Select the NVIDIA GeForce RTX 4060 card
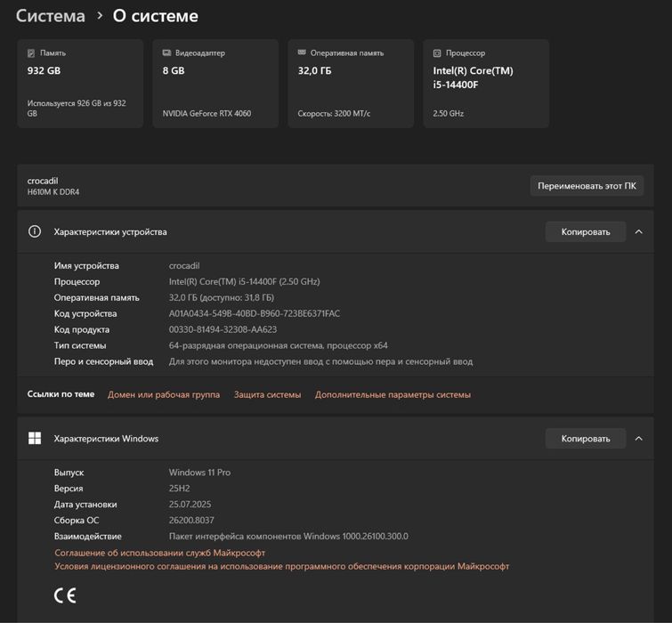The width and height of the screenshot is (672, 623). click(215, 84)
